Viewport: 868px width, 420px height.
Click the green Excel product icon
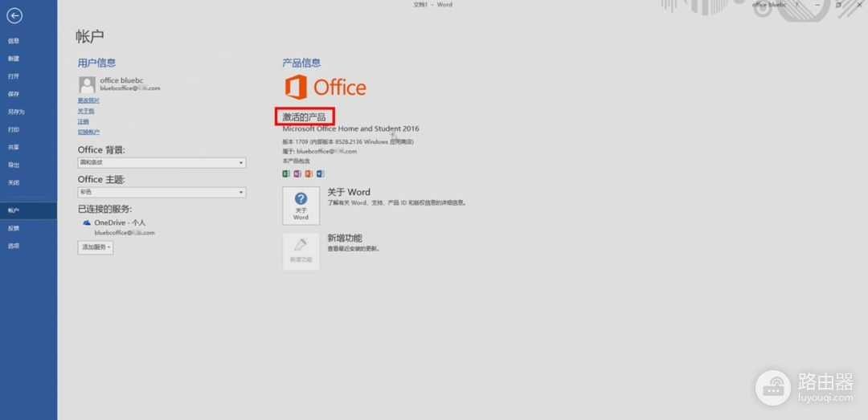point(286,173)
